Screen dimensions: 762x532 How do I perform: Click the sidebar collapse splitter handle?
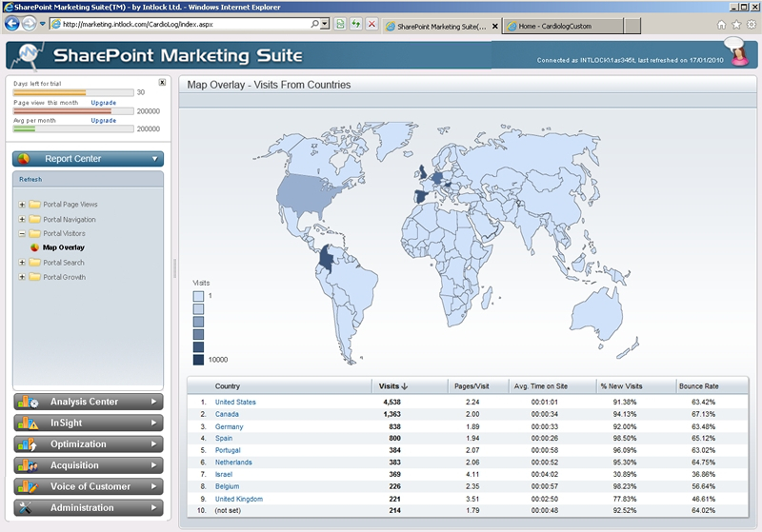[x=174, y=268]
